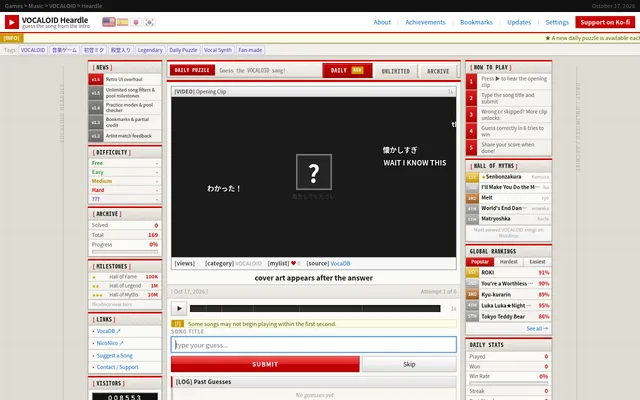Open v1.2 Artist match feedback news
This screenshot has width=640, height=400.
(125, 136)
